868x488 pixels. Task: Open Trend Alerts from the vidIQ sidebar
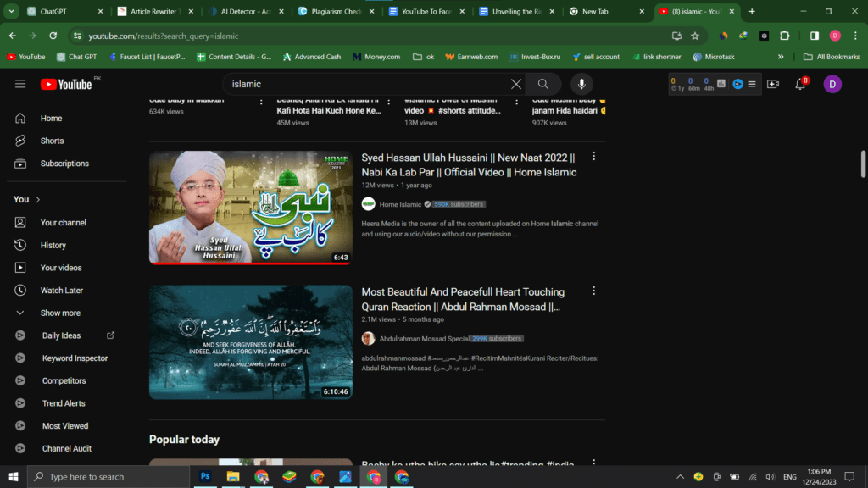[x=63, y=402]
